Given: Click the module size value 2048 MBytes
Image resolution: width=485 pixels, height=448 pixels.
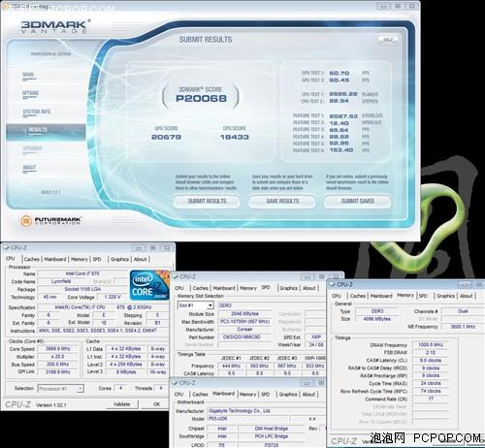Looking at the screenshot, I should (244, 314).
